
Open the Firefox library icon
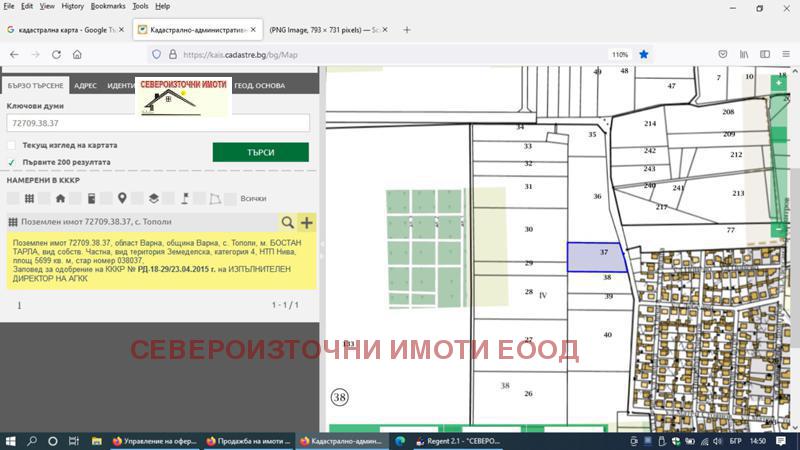[x=744, y=54]
